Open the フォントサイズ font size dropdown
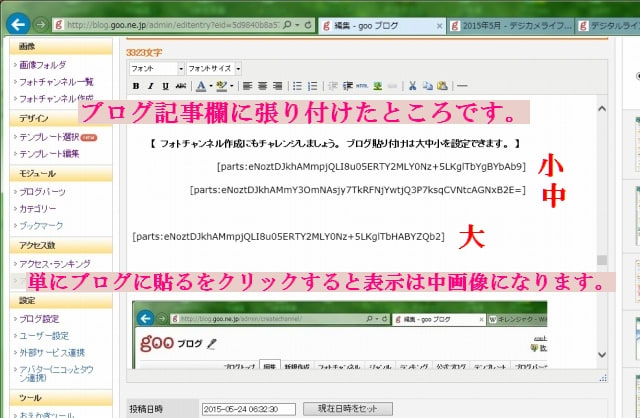Screen dimensions: 640x418 (x=214, y=69)
